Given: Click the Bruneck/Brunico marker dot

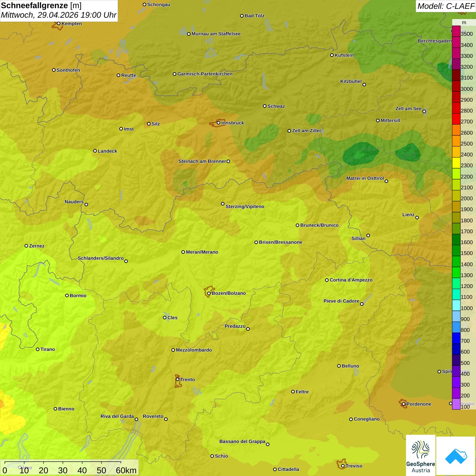Looking at the screenshot, I should [x=297, y=225].
